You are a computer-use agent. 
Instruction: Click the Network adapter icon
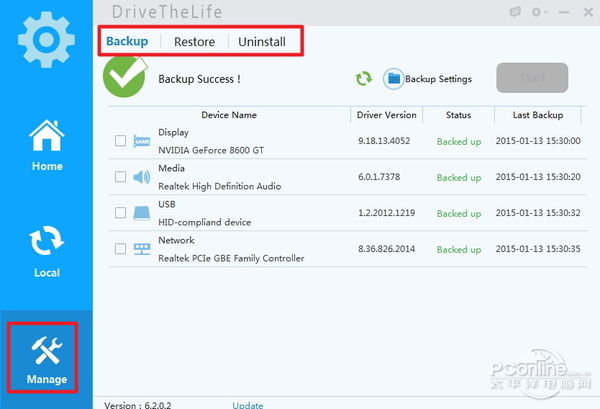click(142, 249)
